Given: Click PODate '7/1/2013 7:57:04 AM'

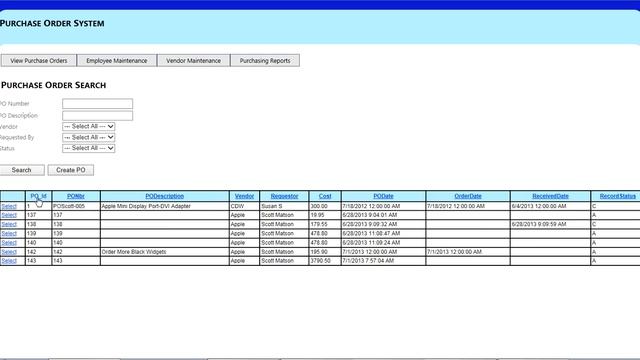Looking at the screenshot, I should click(x=368, y=261).
